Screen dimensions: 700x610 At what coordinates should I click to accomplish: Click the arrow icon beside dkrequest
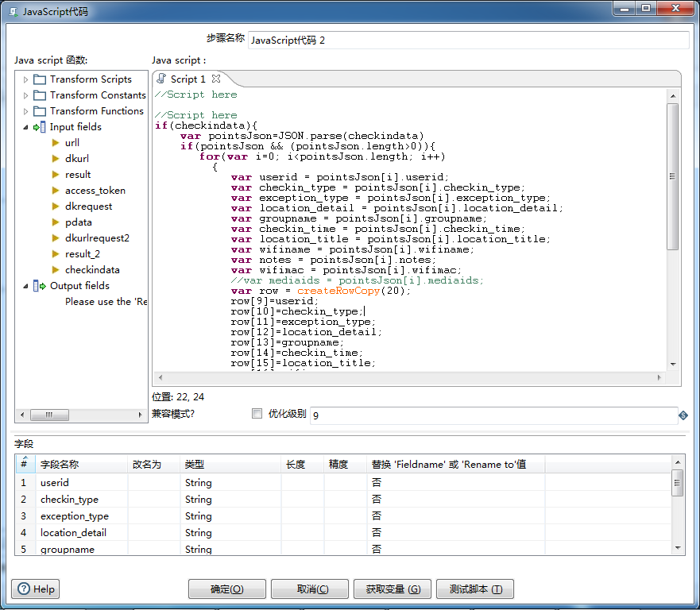pyautogui.click(x=56, y=207)
